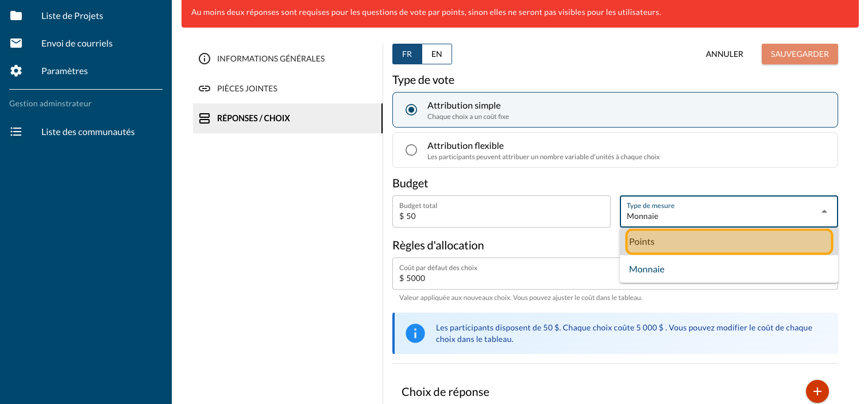Click the Réponses / Choix section icon
The image size is (868, 404).
tap(204, 118)
